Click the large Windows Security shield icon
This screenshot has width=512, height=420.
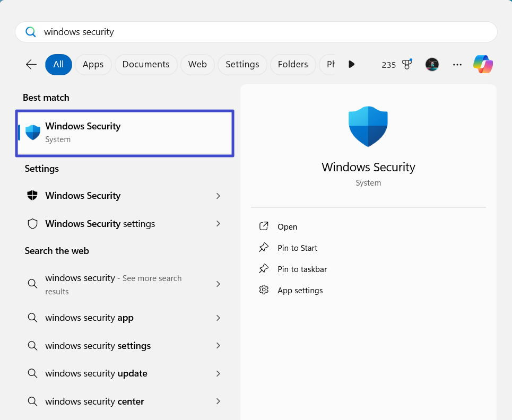pyautogui.click(x=368, y=126)
